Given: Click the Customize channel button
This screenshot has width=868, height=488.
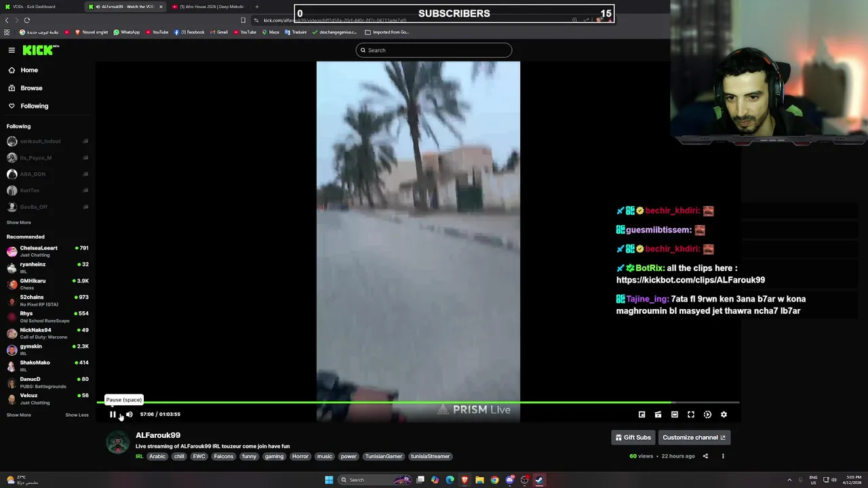Looking at the screenshot, I should pyautogui.click(x=694, y=437).
